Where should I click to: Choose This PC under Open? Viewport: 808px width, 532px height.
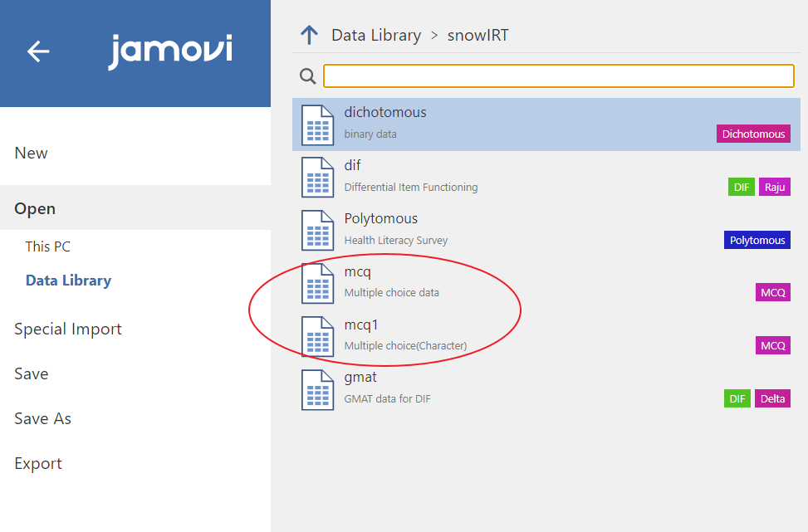click(48, 246)
